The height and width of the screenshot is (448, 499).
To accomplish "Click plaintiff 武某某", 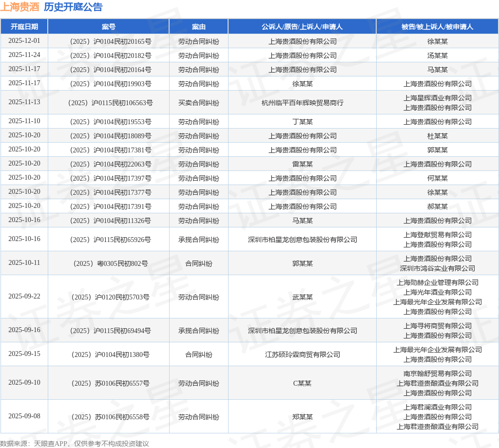I will pos(302,297).
